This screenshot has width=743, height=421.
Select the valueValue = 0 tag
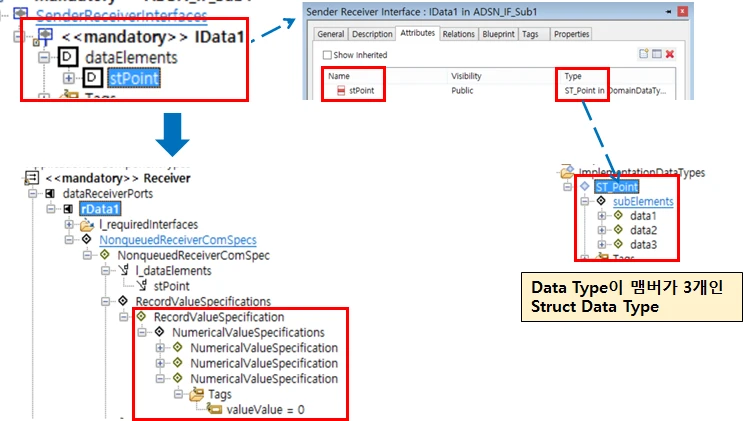pyautogui.click(x=265, y=409)
